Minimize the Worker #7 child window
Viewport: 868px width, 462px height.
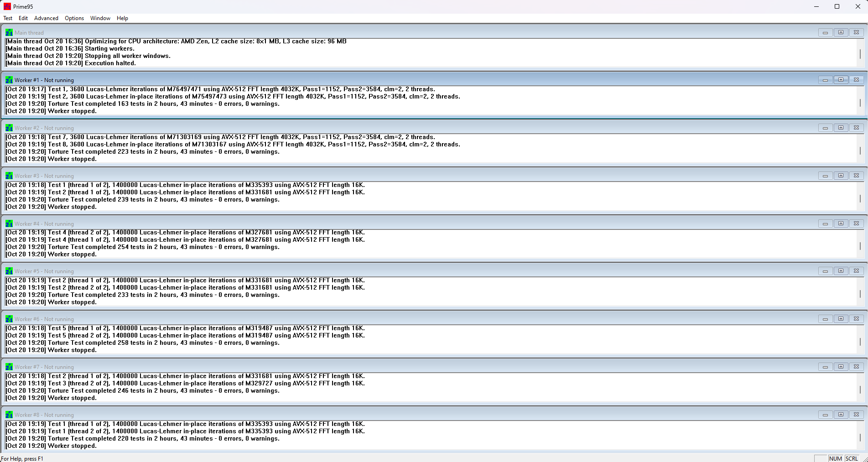coord(825,367)
